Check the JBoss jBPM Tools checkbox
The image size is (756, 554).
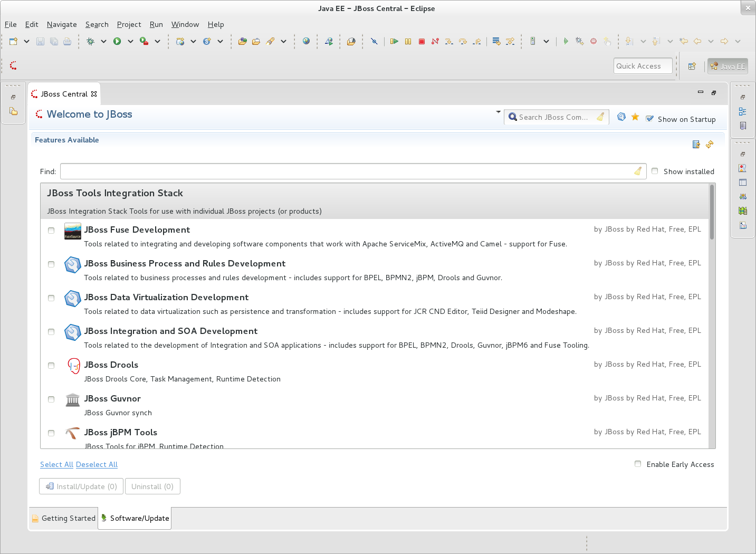tap(51, 433)
